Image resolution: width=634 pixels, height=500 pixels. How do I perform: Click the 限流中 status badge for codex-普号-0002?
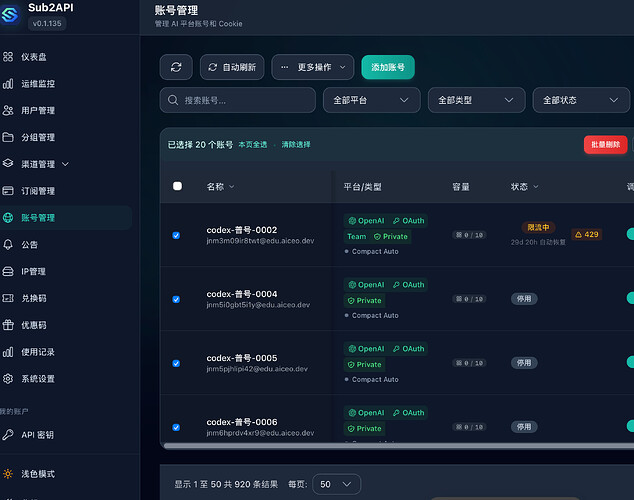click(538, 227)
